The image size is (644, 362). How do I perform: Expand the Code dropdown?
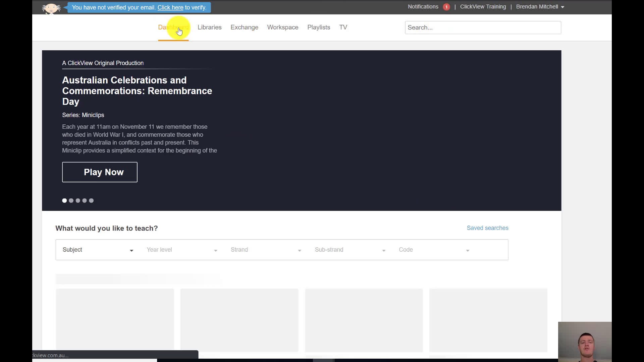[x=434, y=250]
